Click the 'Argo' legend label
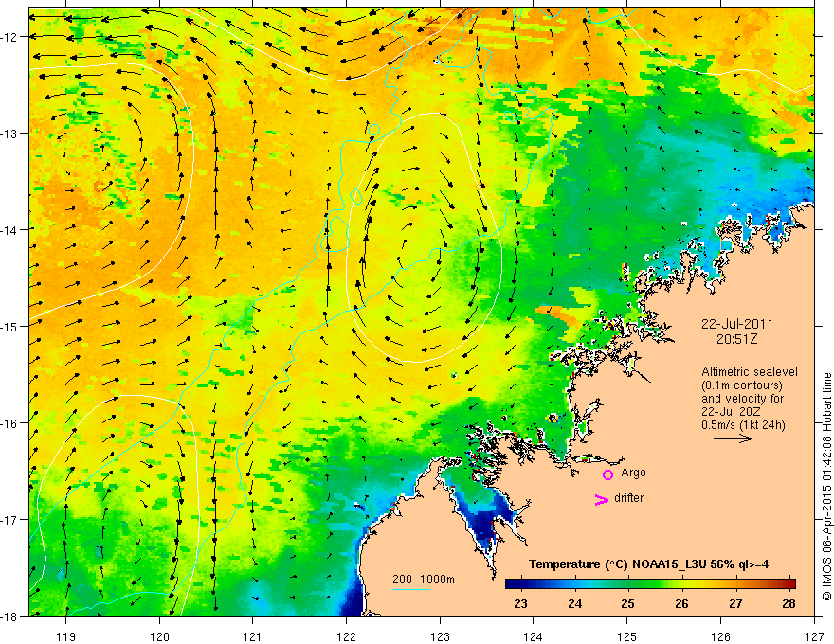Viewport: 834px width, 644px height. [x=633, y=473]
